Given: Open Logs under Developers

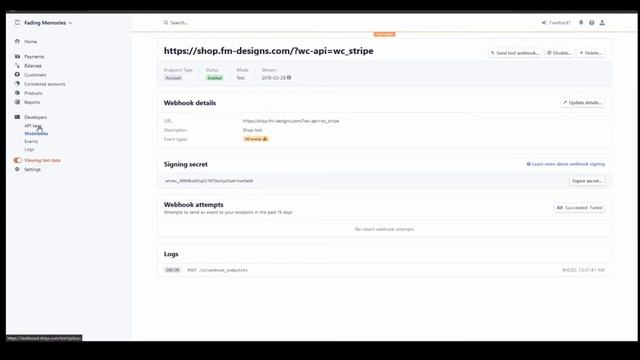Looking at the screenshot, I should coord(29,149).
